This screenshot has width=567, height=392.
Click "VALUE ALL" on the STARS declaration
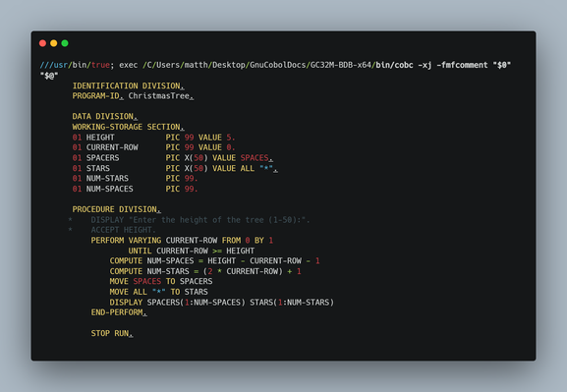233,168
